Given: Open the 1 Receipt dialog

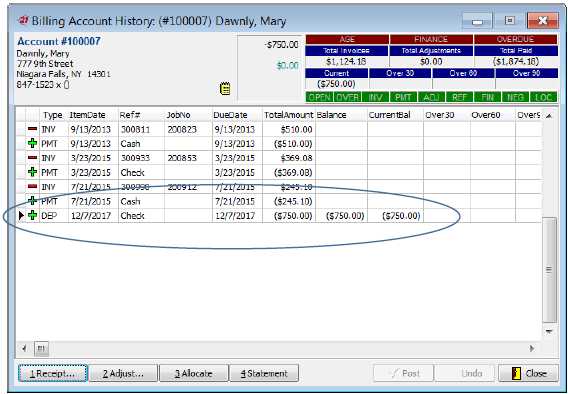Looking at the screenshot, I should coord(53,373).
